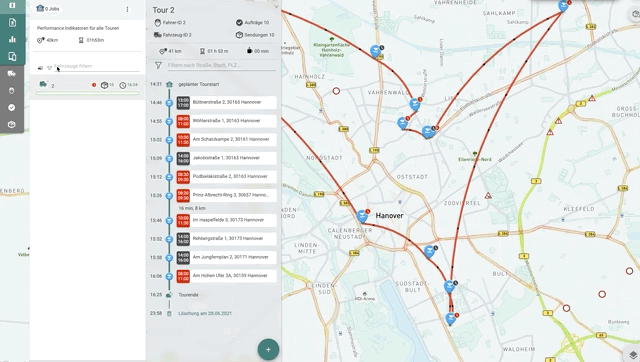Click the mobile devices sidebar icon
640x362 pixels.
tap(12, 57)
